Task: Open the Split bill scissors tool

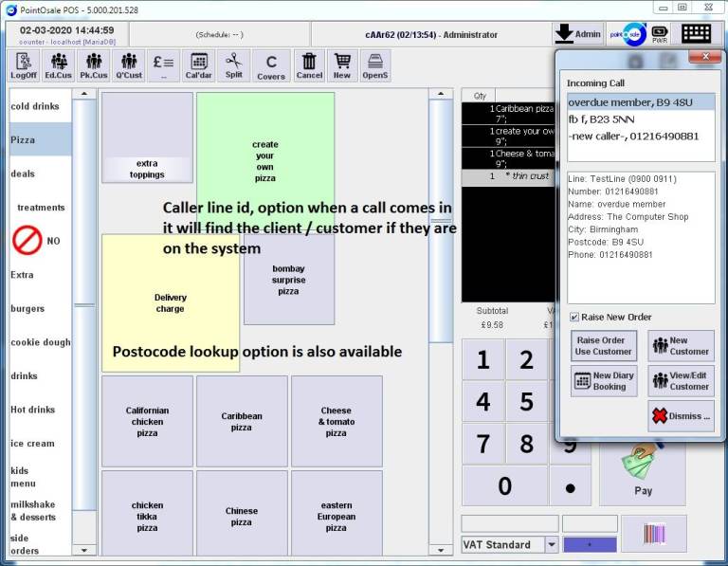Action: click(x=233, y=65)
